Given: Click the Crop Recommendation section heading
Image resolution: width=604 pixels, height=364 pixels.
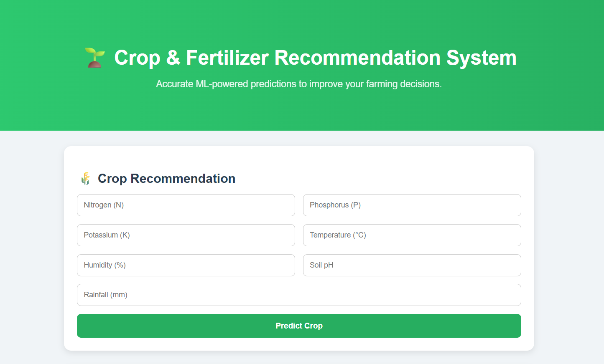Looking at the screenshot, I should (x=166, y=179).
